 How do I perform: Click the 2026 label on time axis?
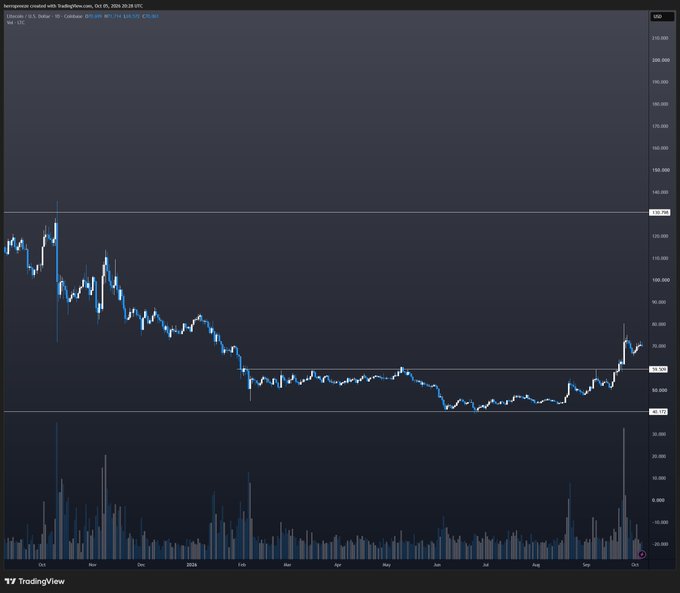point(191,565)
